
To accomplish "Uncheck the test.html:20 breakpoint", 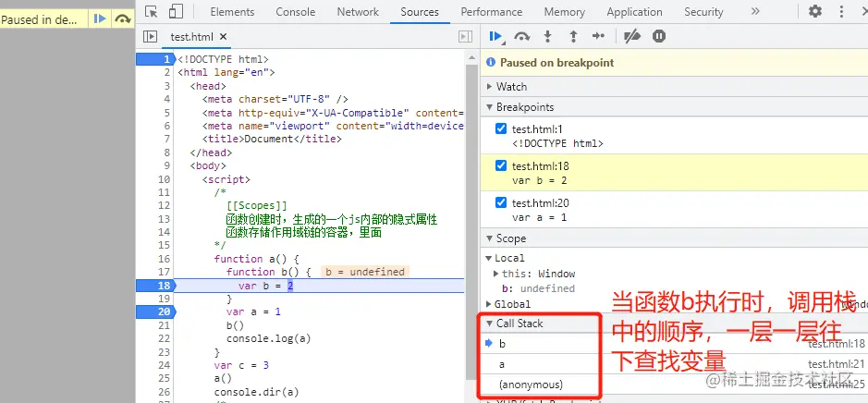I will [x=501, y=202].
